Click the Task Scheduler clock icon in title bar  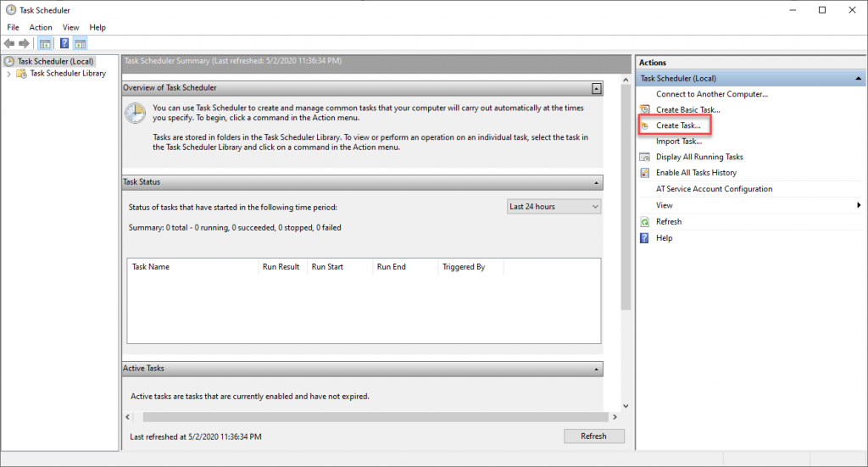click(10, 10)
